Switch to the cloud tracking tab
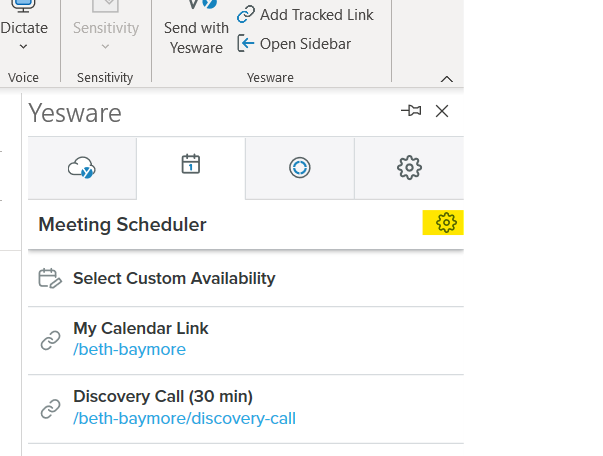Screen dimensions: 603x456 (82, 168)
